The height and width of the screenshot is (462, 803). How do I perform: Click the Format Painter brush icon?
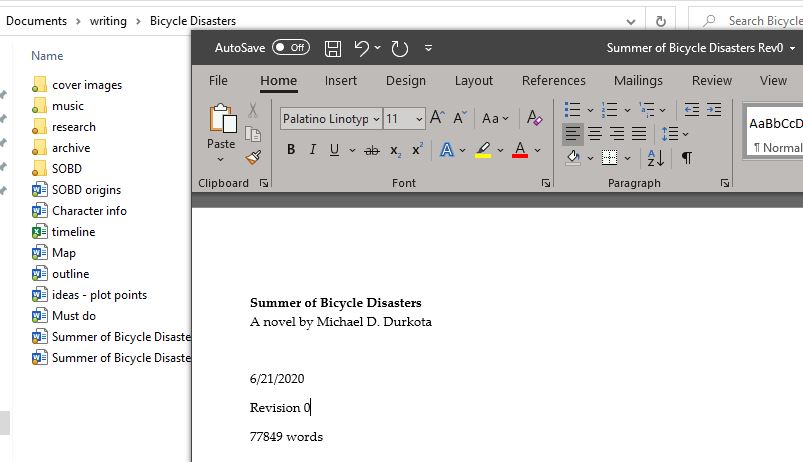pyautogui.click(x=253, y=157)
